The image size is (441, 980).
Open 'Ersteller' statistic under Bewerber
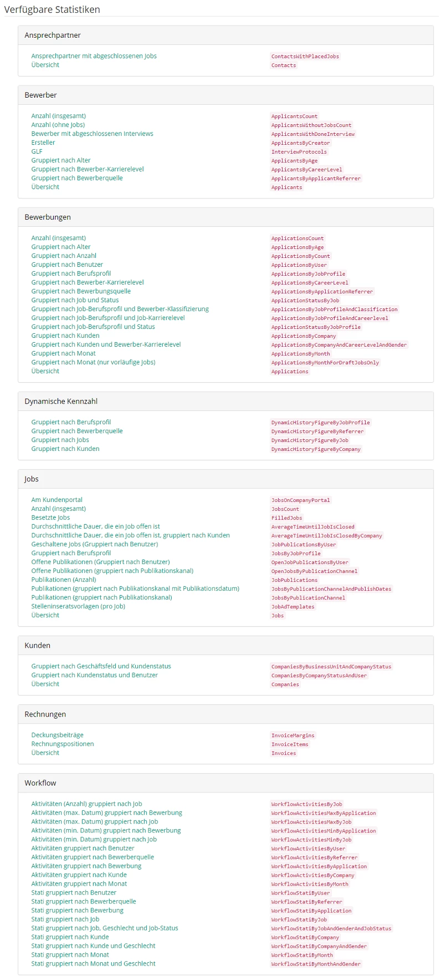[43, 143]
